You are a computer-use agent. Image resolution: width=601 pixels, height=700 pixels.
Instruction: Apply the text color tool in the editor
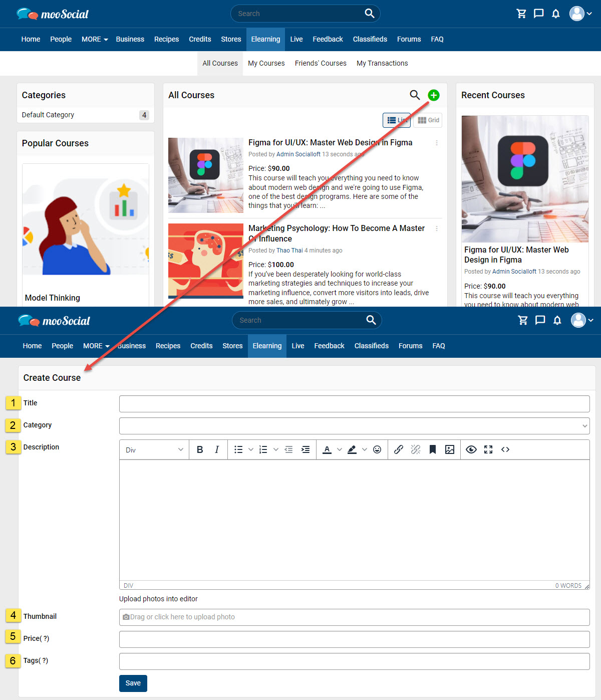327,449
